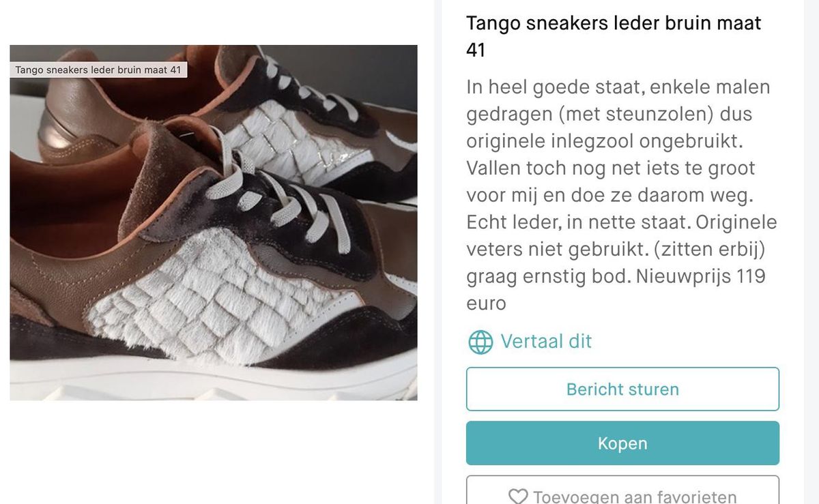Click 'originele inlegzool ongebruikt' text

click(608, 142)
